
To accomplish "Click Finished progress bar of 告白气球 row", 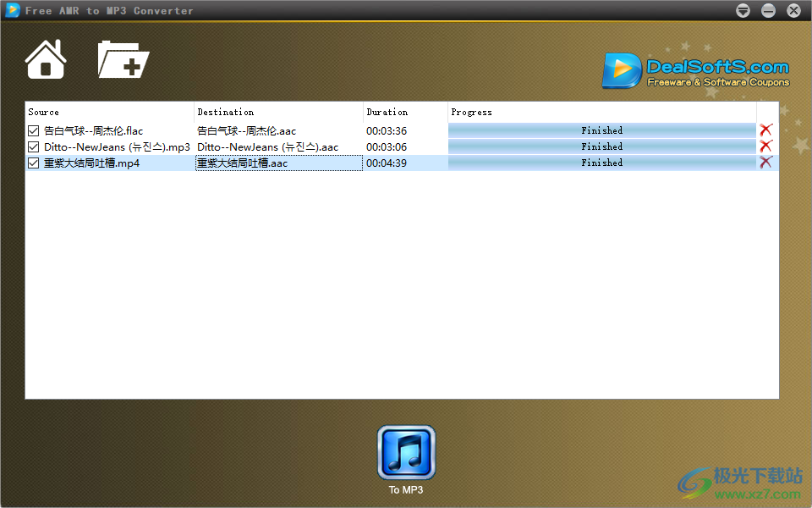I will (x=601, y=130).
